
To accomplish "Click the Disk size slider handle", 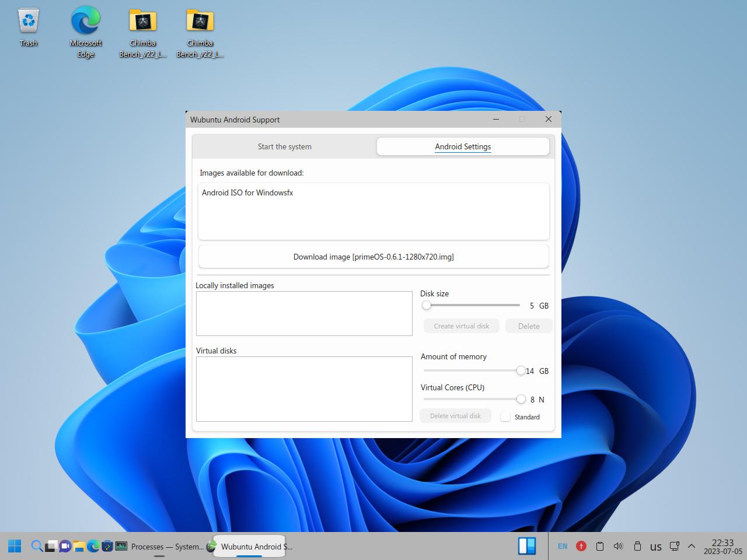I will pos(427,305).
